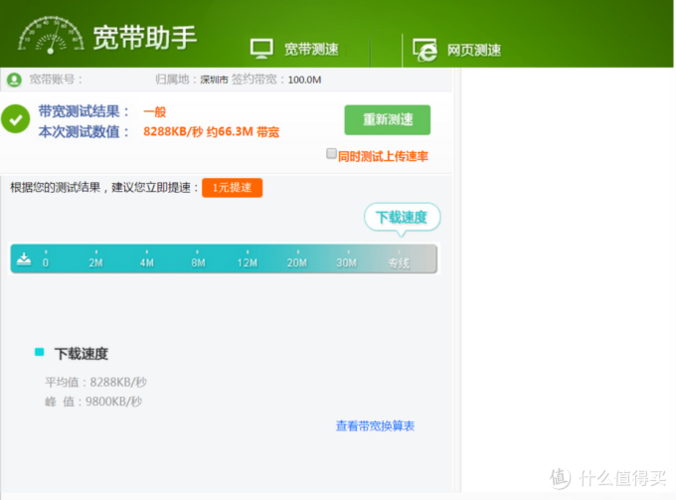
Task: Click the 0 mark on speed bar
Action: 46,262
